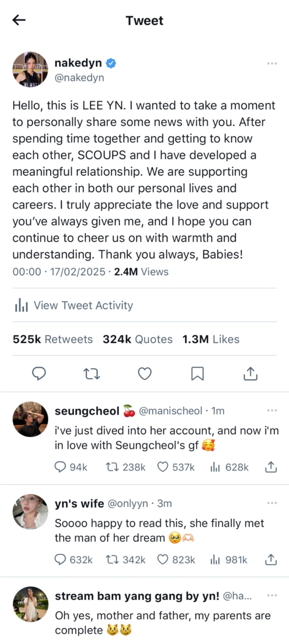The height and width of the screenshot is (644, 289).
Task: Bookmark the main tweet
Action: [197, 373]
